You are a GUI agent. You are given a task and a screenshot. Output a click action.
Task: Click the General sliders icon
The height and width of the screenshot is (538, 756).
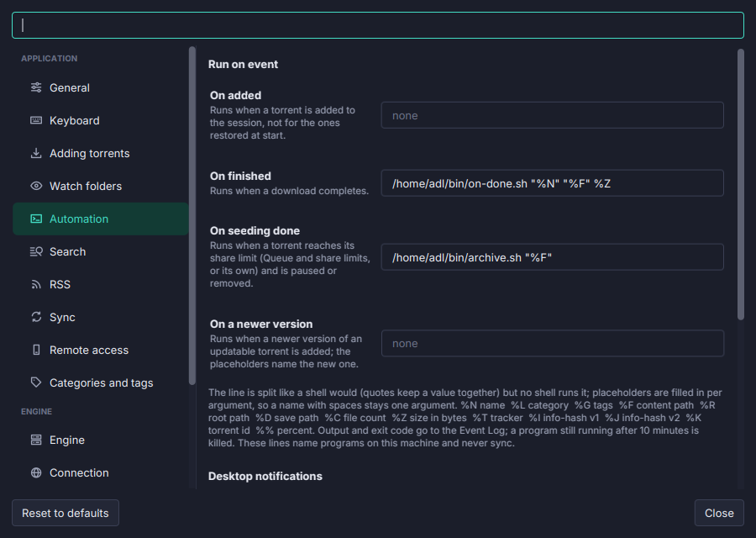tap(36, 87)
